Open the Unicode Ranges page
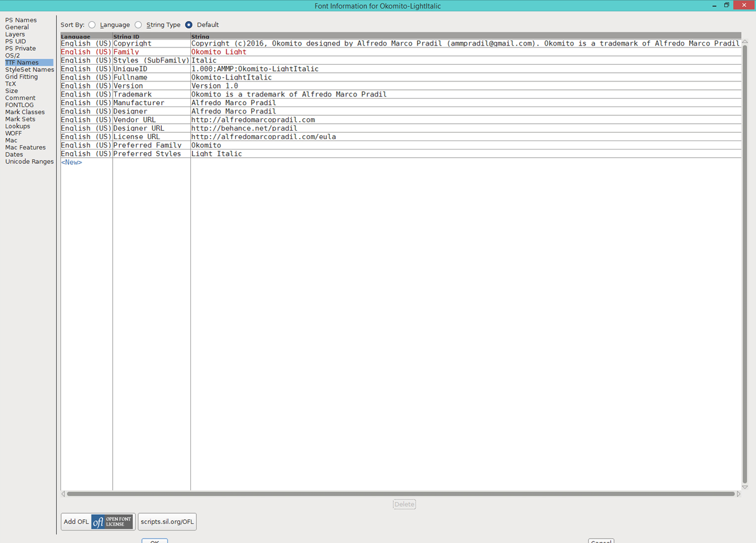Screen dimensions: 756x543 29,162
